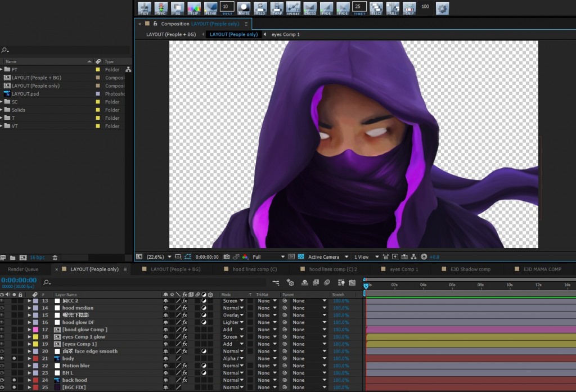Toggle visibility of the body layer
This screenshot has height=392, width=576.
[x=2, y=358]
